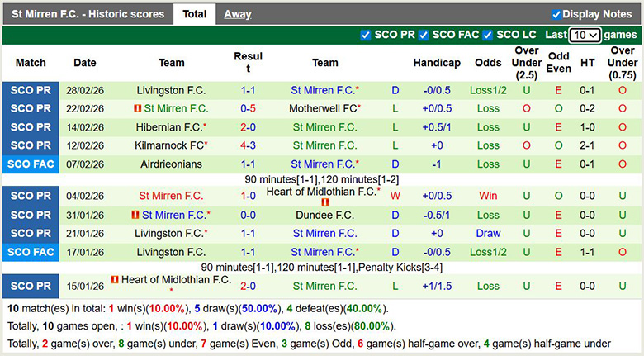Click red card icon under Heart of Midlothian, 04/02 match
This screenshot has width=644, height=356.
tap(324, 202)
